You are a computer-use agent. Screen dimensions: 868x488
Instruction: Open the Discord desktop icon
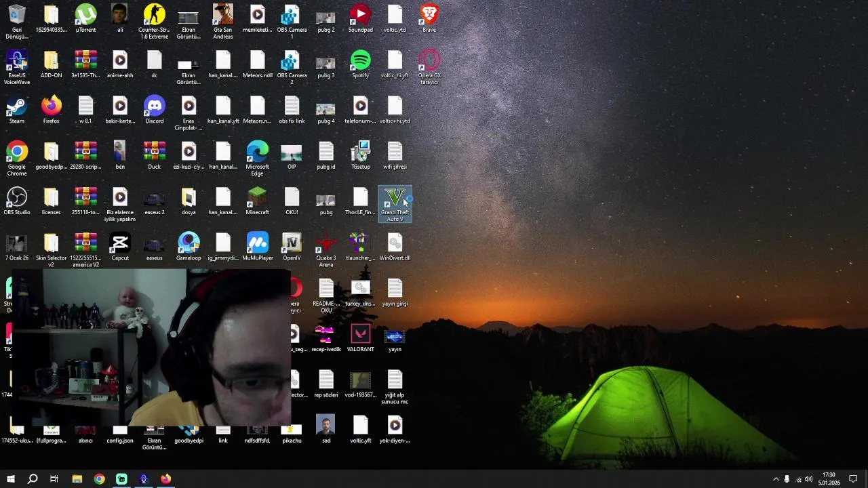point(155,109)
